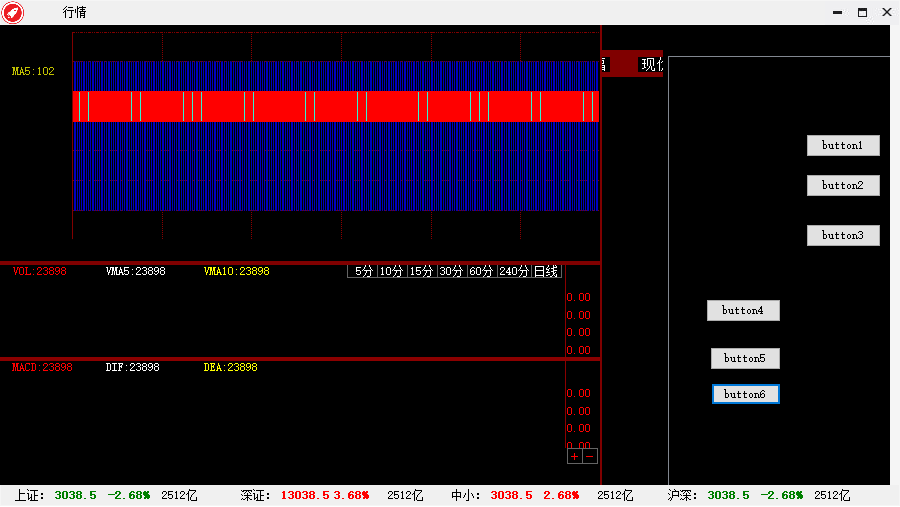Select the 现价 column header
Viewport: 900px width, 507px height.
point(651,64)
